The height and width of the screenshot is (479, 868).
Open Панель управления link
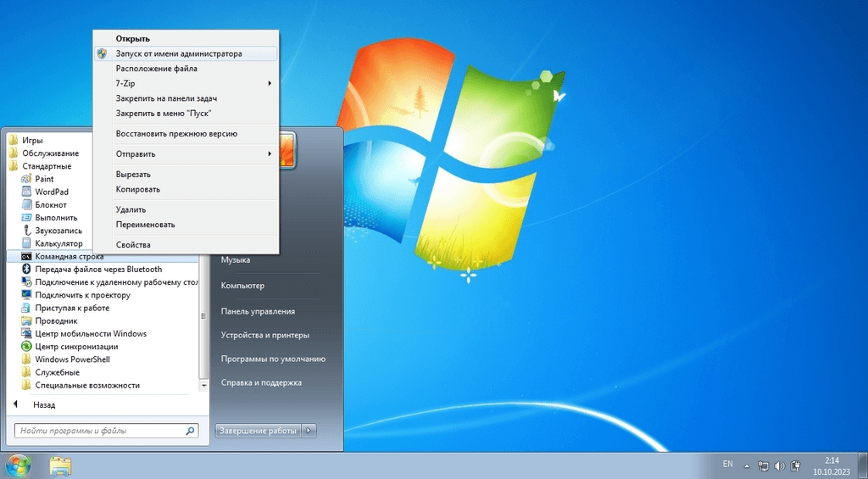click(258, 311)
